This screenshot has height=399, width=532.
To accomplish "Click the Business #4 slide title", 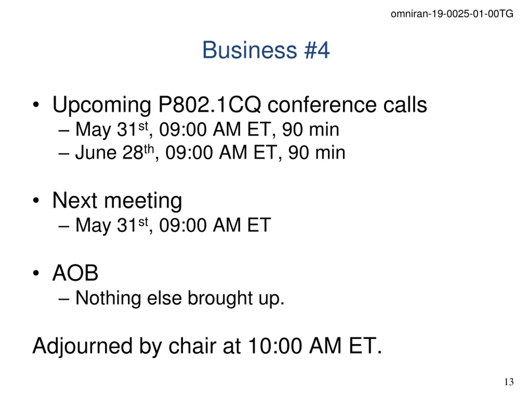I will click(266, 50).
